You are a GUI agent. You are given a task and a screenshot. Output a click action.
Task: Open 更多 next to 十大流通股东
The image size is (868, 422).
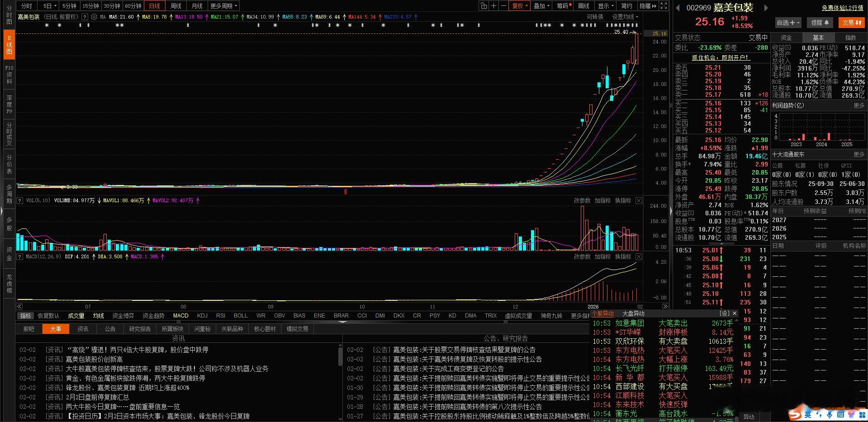point(859,155)
